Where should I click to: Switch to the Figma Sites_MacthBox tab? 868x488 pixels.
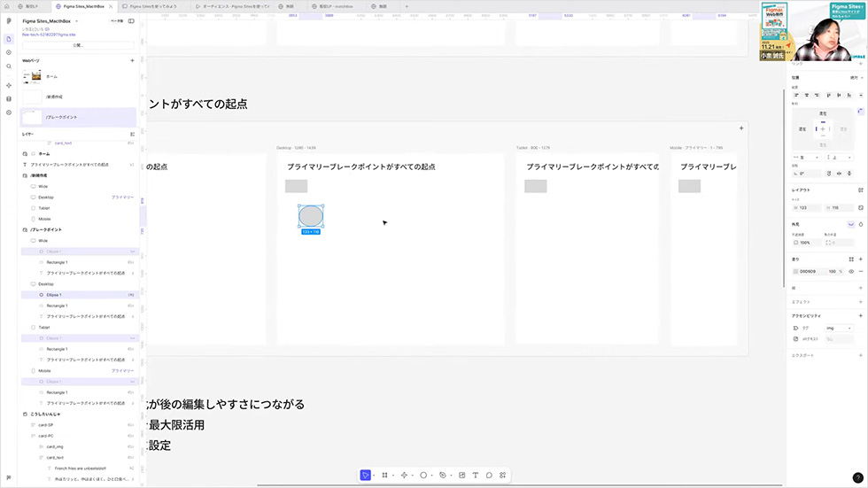pyautogui.click(x=83, y=6)
